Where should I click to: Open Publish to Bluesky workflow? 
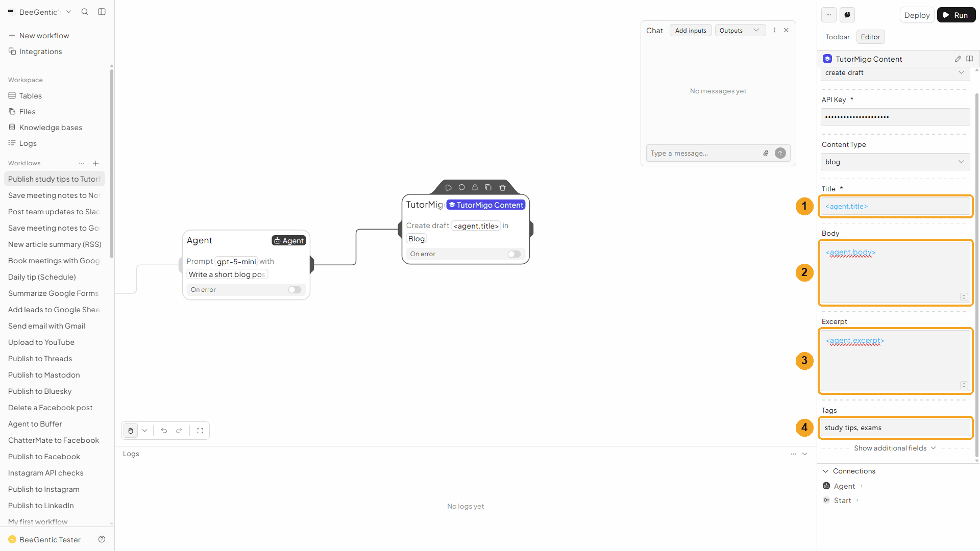click(x=40, y=391)
